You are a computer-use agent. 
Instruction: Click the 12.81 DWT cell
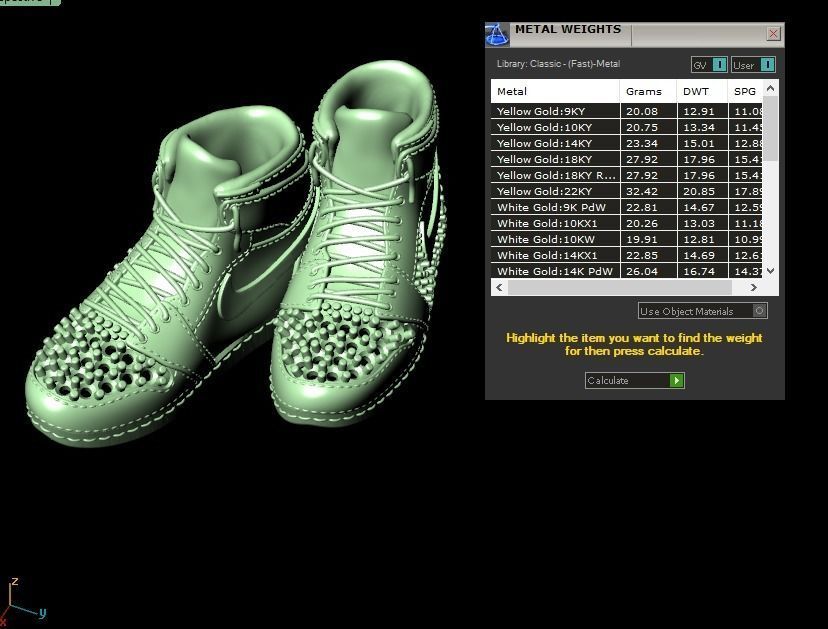[702, 239]
